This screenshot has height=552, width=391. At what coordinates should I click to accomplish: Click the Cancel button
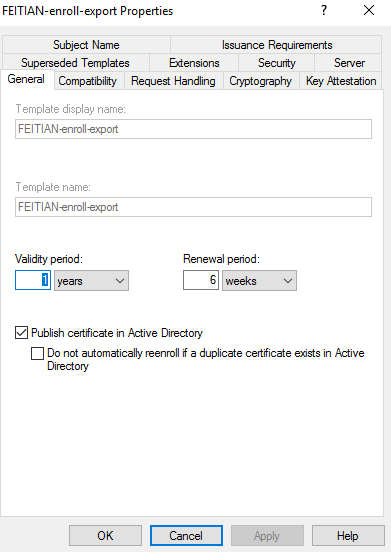[186, 536]
